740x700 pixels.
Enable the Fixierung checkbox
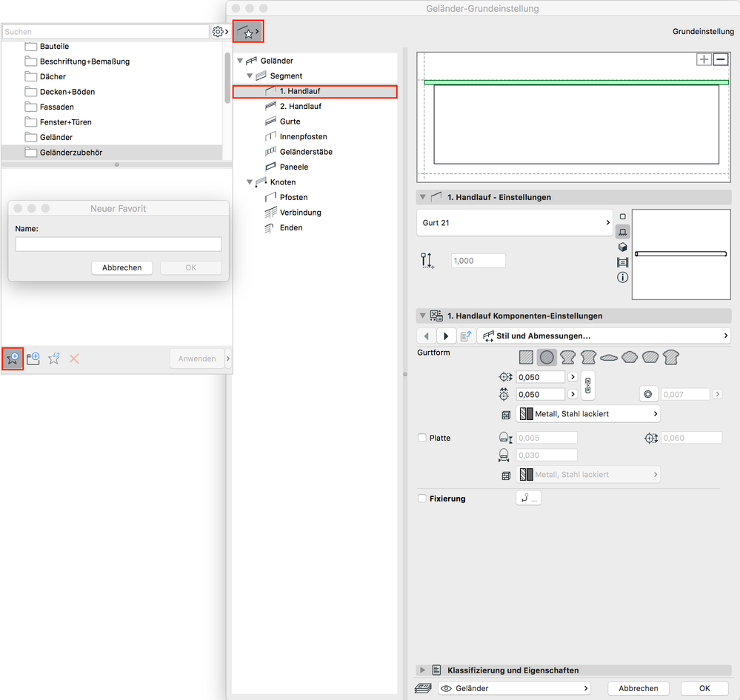pos(422,498)
